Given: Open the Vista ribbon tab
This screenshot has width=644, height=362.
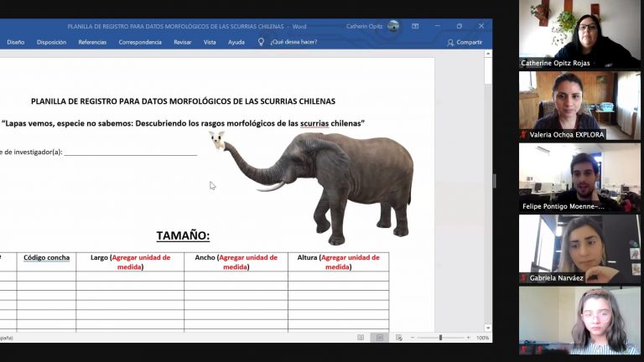Looking at the screenshot, I should [x=210, y=42].
